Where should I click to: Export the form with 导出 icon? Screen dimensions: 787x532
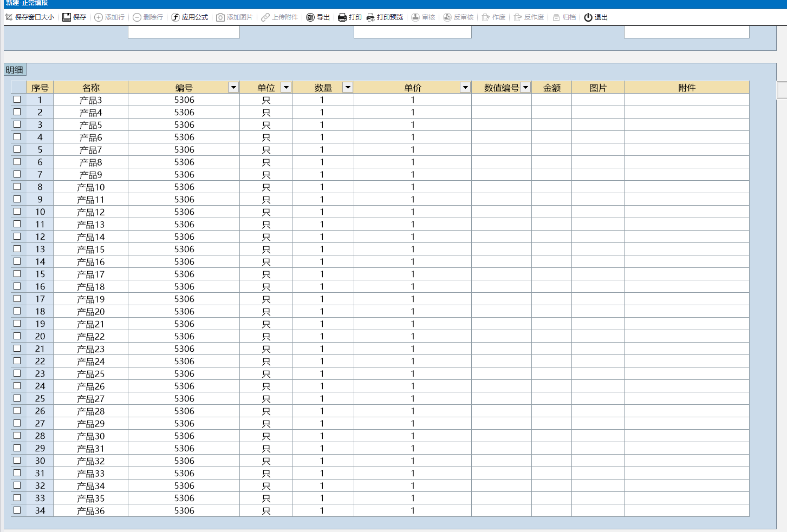click(x=310, y=17)
